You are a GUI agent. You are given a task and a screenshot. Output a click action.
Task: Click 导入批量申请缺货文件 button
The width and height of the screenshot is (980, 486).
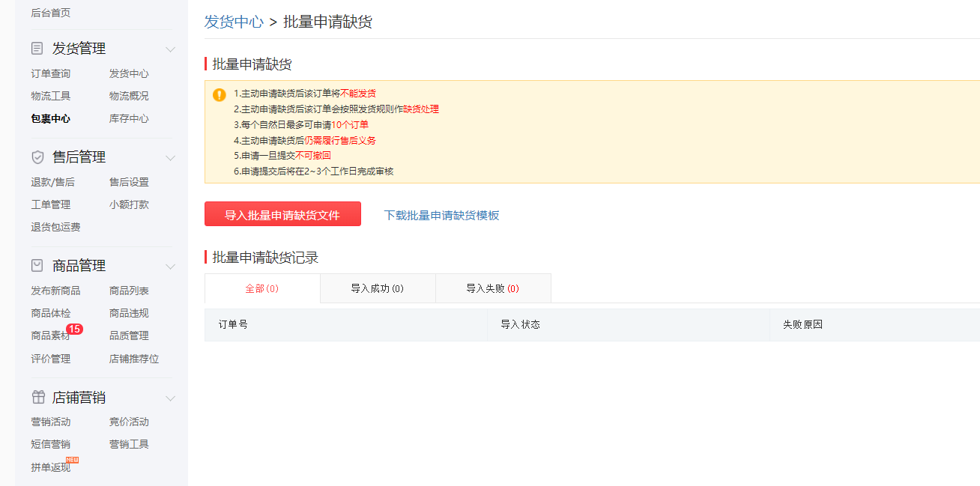tap(282, 214)
